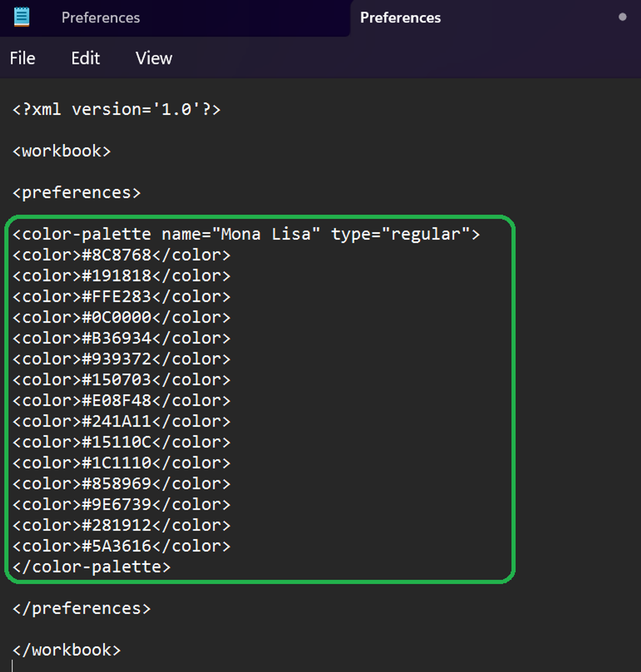
Task: Click the #FFE283 color line
Action: click(121, 297)
